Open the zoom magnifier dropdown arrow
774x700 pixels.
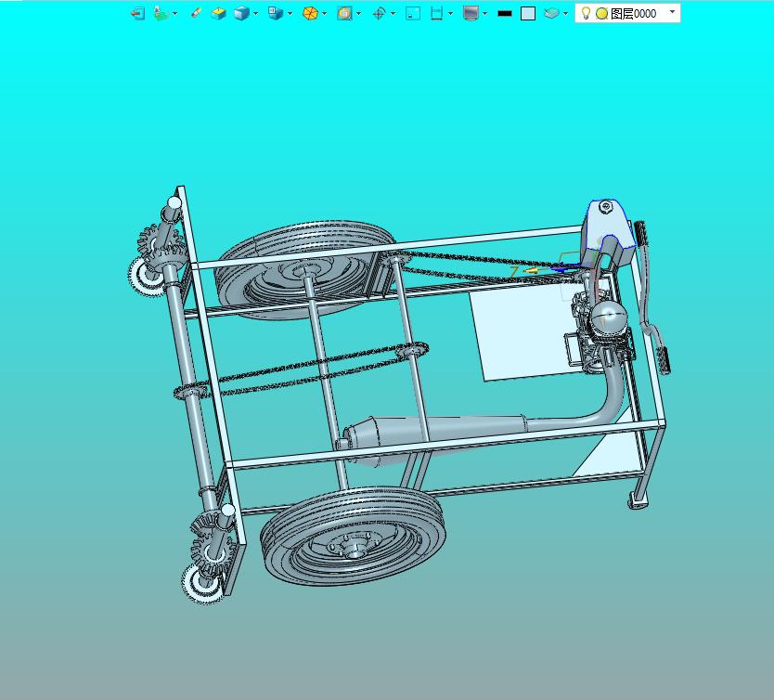pyautogui.click(x=358, y=13)
